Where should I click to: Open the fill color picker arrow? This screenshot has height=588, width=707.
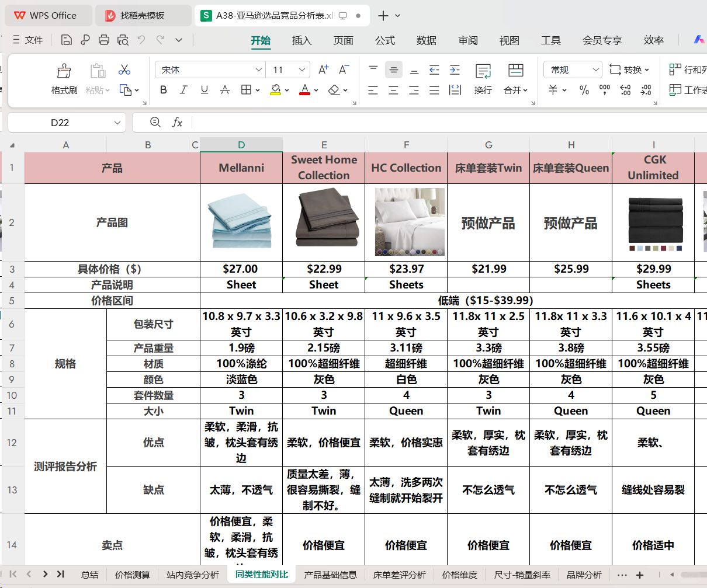287,90
